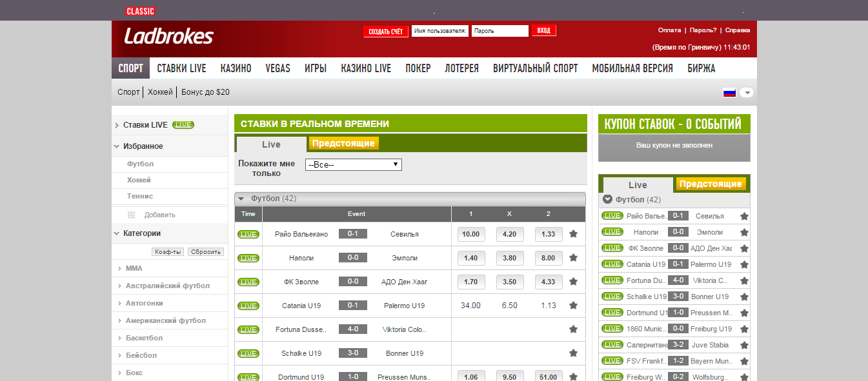
Task: Star Fortuna Du.. match in right coupon list
Action: coord(744,280)
